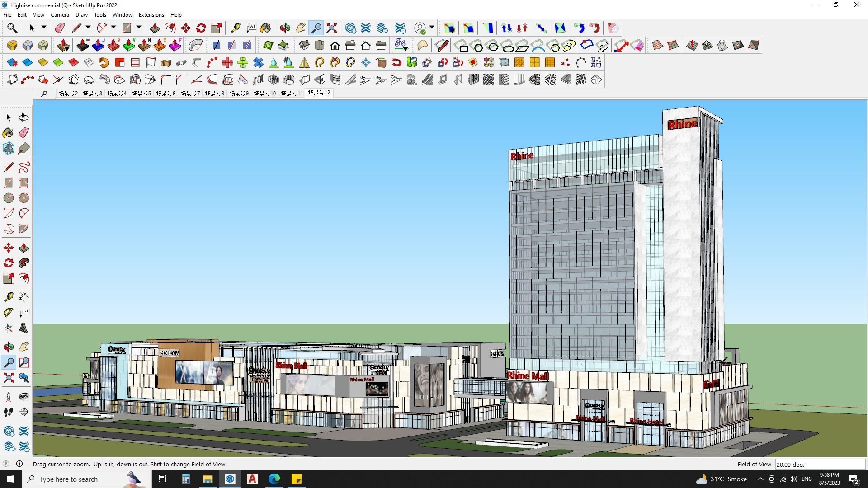The width and height of the screenshot is (868, 488).
Task: Select the Tag tool in left palette
Action: pyautogui.click(x=24, y=148)
